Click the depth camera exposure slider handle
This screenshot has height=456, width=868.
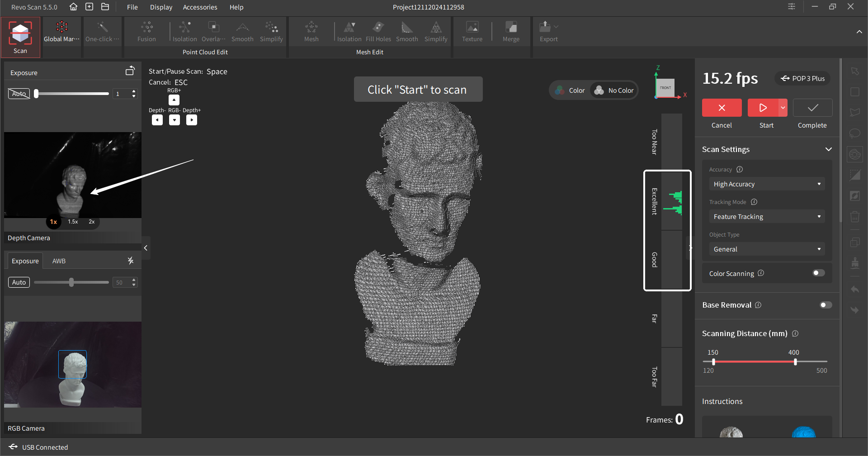[x=37, y=94]
